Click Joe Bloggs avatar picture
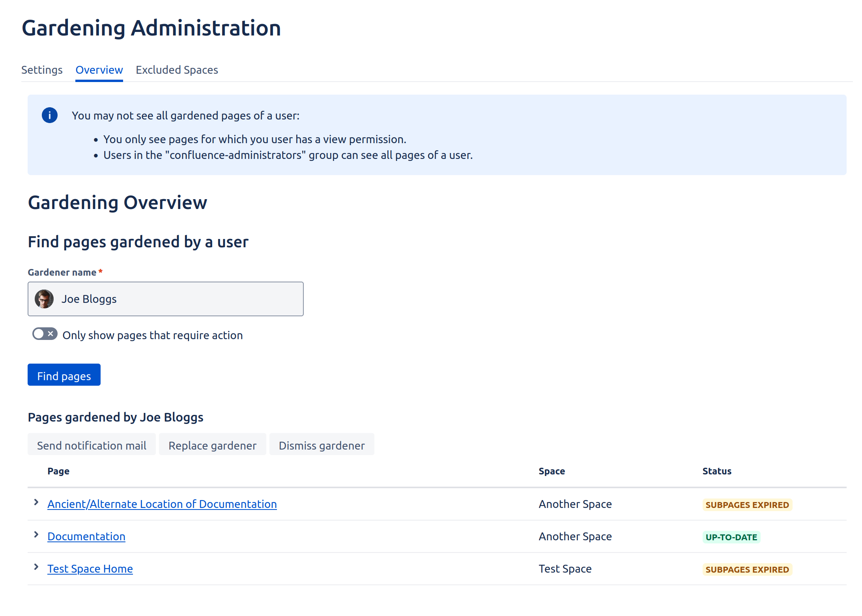The width and height of the screenshot is (862, 616). click(x=44, y=299)
